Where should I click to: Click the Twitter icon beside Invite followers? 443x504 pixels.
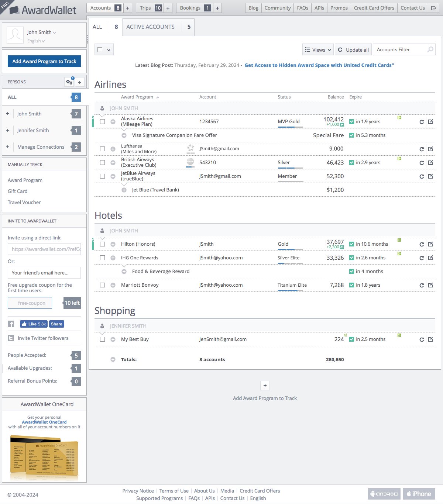click(x=11, y=338)
